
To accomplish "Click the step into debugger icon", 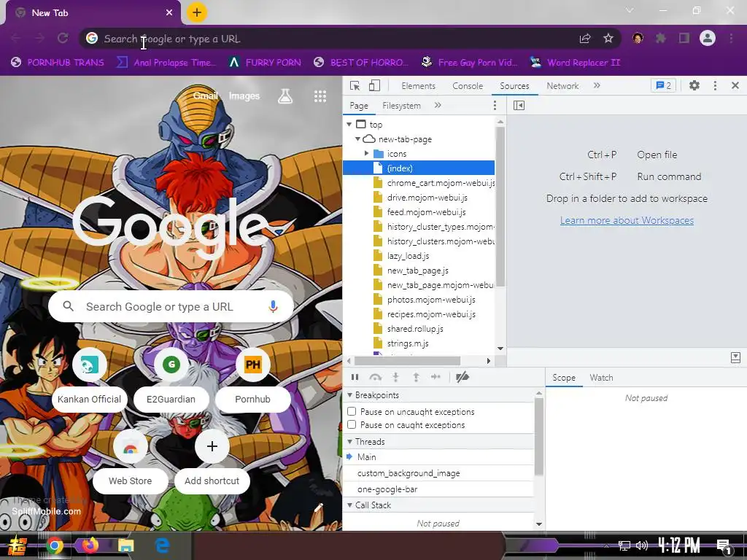I will [395, 377].
